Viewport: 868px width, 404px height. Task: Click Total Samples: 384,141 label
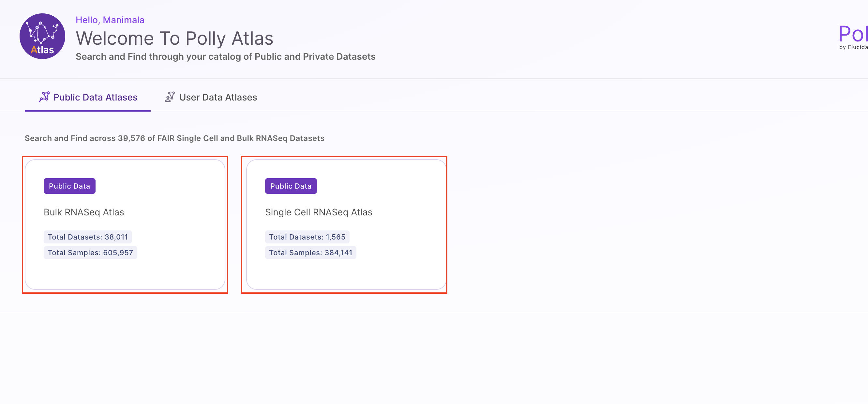click(x=310, y=253)
